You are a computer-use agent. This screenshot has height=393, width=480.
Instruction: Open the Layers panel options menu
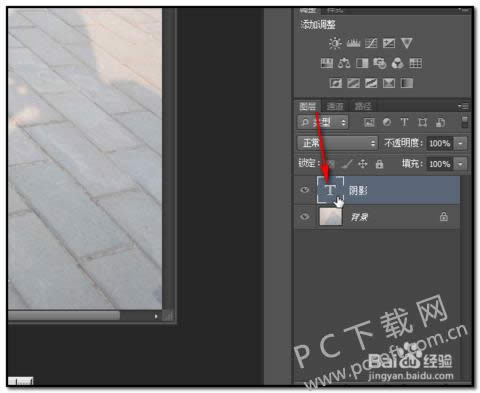463,106
